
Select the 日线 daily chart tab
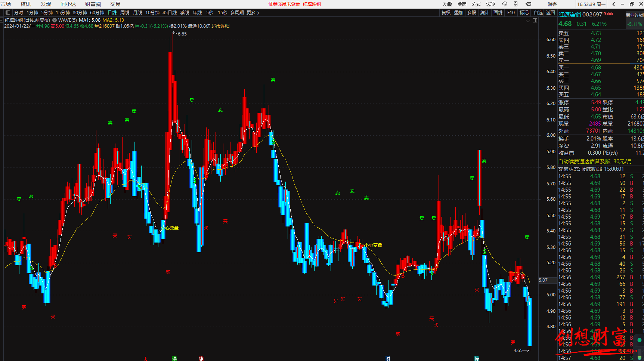[112, 13]
